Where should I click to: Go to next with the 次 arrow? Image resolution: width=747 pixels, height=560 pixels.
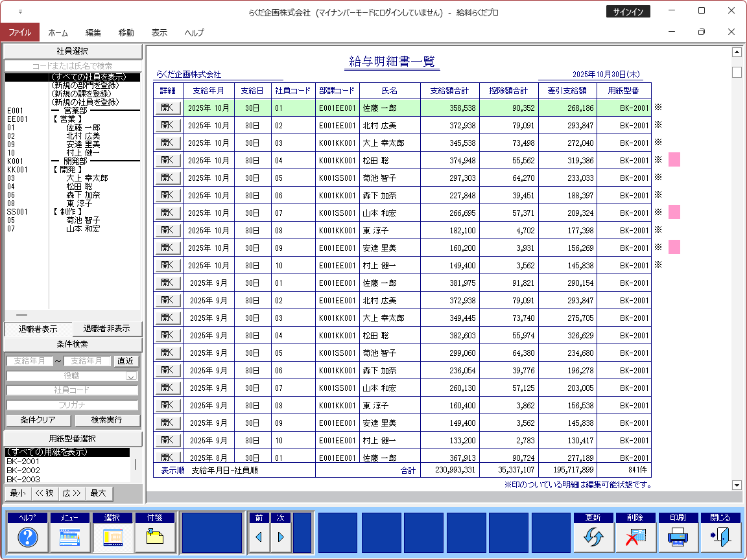tap(281, 537)
